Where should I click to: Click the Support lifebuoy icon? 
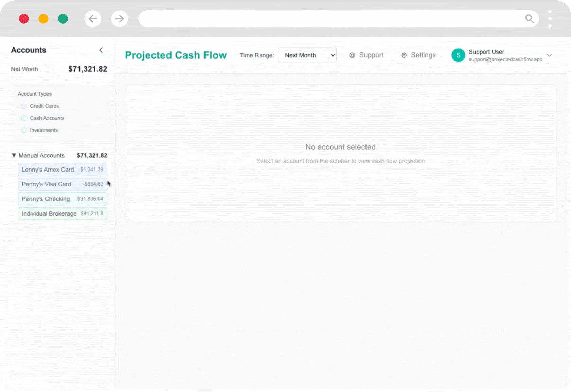pyautogui.click(x=352, y=55)
